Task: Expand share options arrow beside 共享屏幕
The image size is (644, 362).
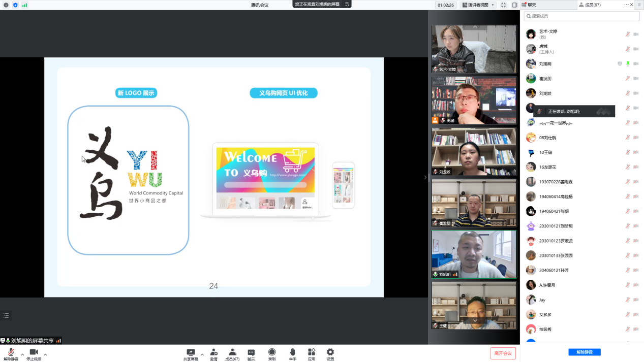Action: tap(202, 354)
